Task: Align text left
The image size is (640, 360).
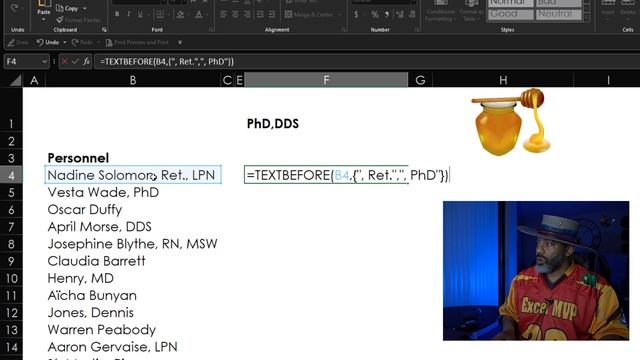Action: point(223,15)
